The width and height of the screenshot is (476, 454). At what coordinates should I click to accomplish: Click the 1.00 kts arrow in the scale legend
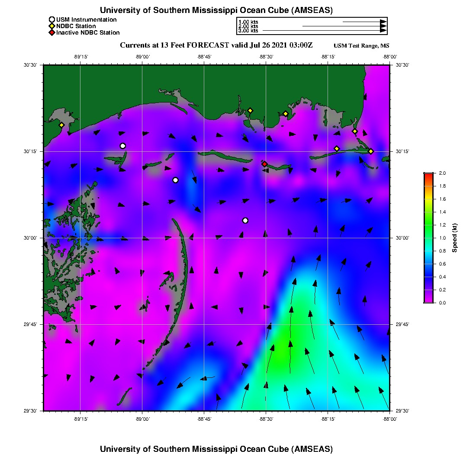(x=364, y=22)
